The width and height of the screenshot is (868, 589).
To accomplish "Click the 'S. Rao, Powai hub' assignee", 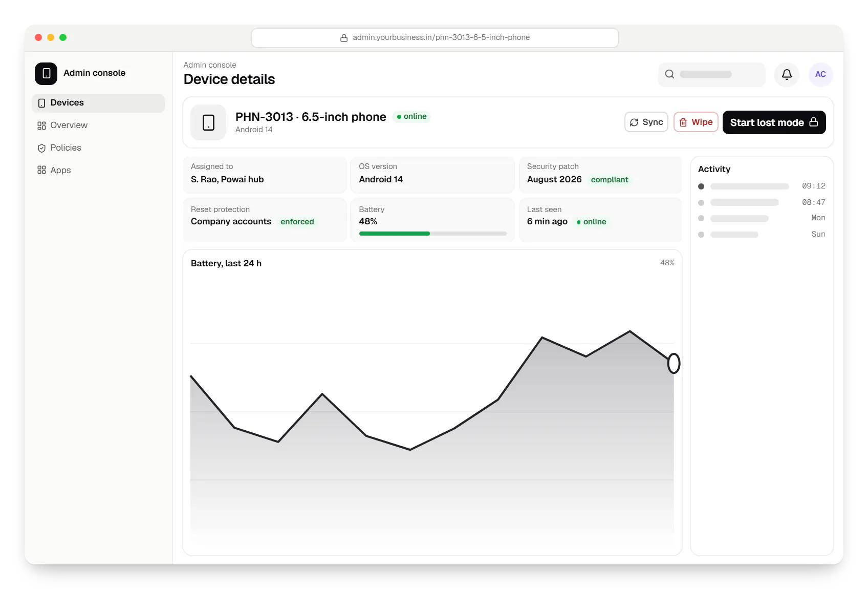I will (227, 180).
